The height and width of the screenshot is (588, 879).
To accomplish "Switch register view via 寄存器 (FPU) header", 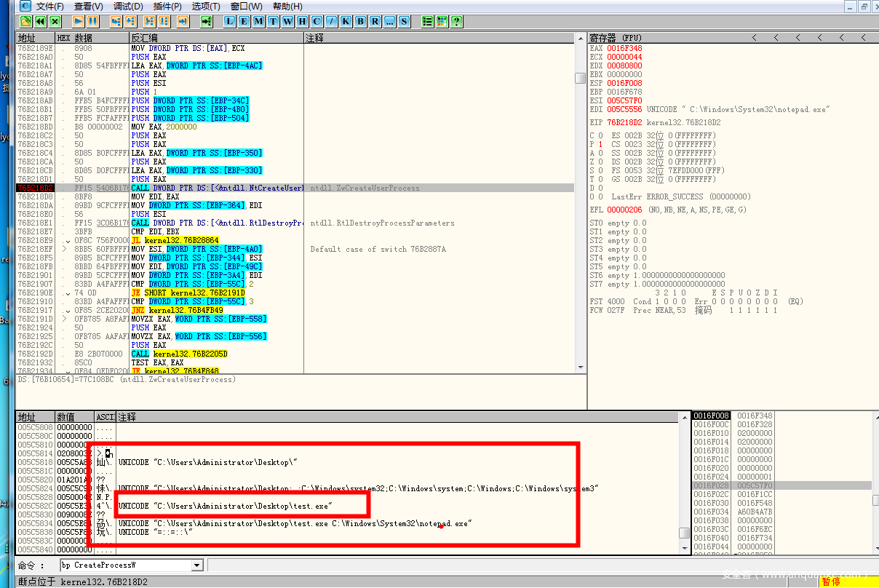I will 615,38.
